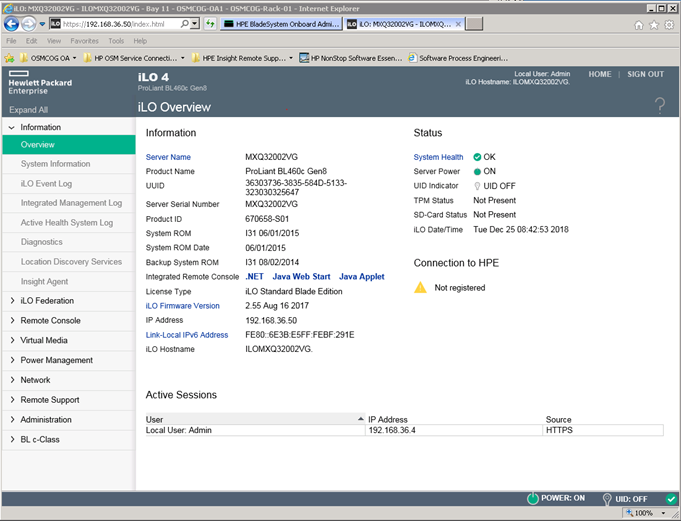Close the iLO browser tab
Viewport: 681px width, 521px height.
pos(458,24)
